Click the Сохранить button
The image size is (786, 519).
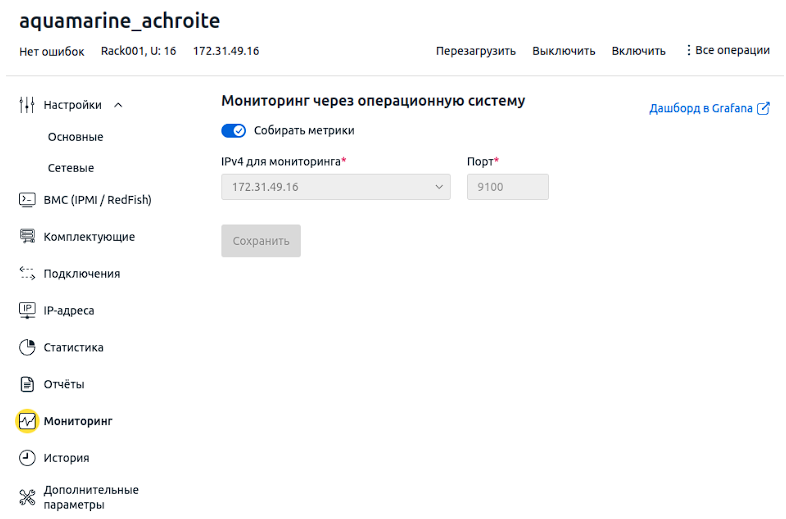point(261,241)
